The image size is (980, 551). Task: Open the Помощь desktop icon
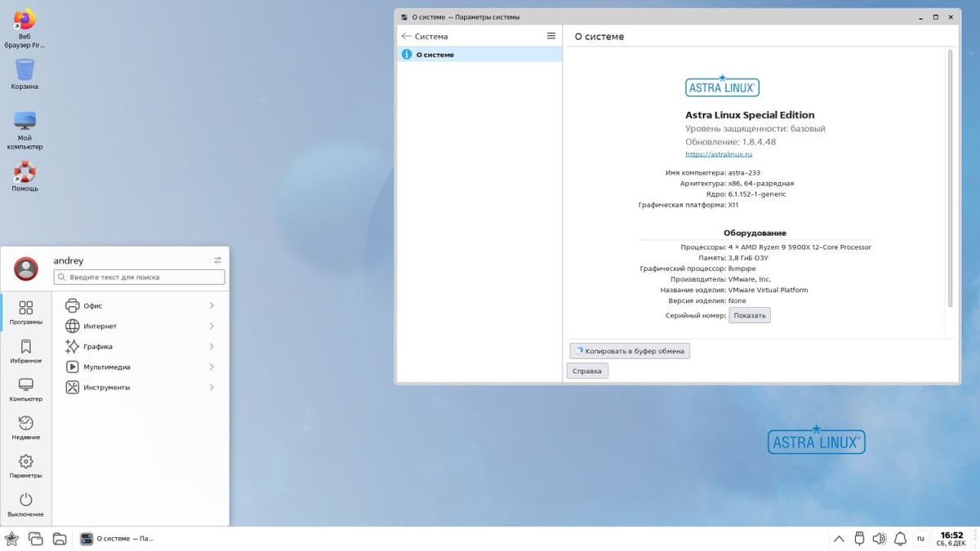click(24, 176)
